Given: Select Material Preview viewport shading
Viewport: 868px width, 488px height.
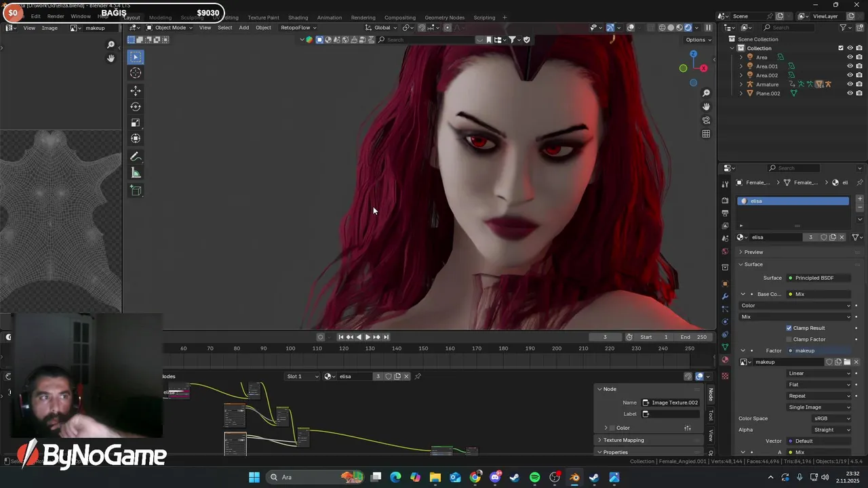Looking at the screenshot, I should click(x=679, y=28).
